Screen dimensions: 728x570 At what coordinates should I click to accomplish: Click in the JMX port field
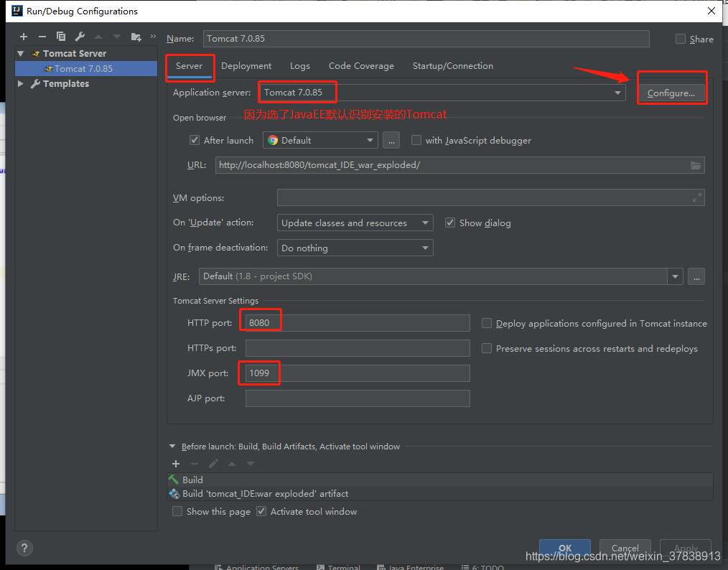358,373
